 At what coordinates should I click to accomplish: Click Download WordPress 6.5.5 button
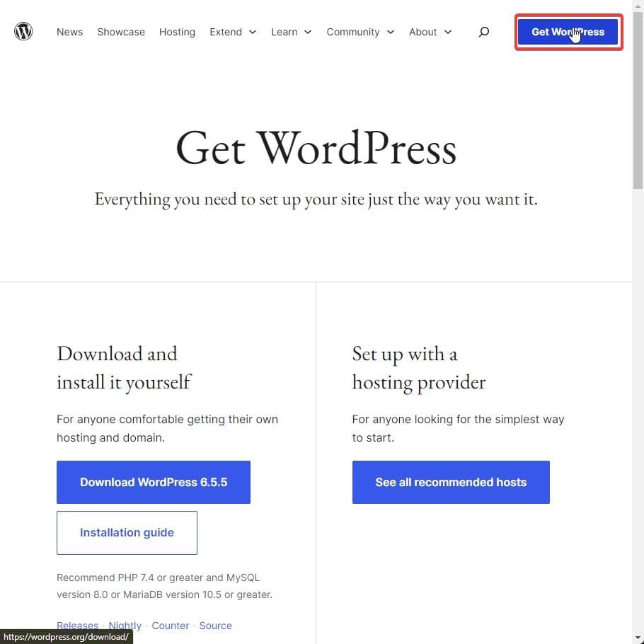click(153, 482)
